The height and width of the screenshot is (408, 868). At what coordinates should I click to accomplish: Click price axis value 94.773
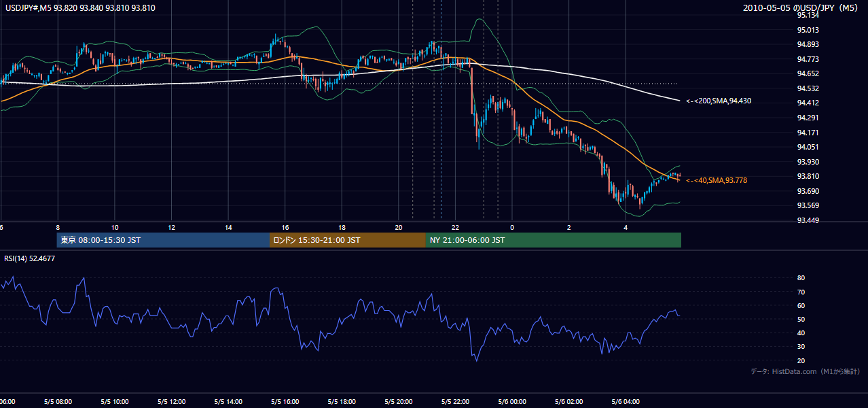tap(808, 59)
